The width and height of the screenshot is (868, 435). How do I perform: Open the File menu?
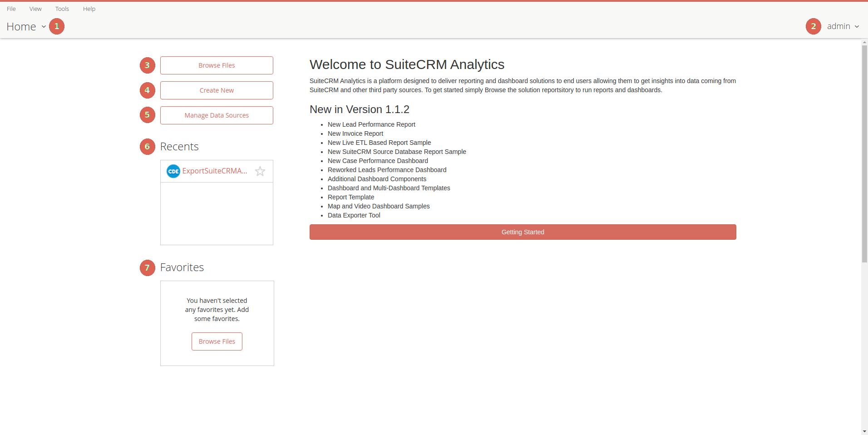11,9
